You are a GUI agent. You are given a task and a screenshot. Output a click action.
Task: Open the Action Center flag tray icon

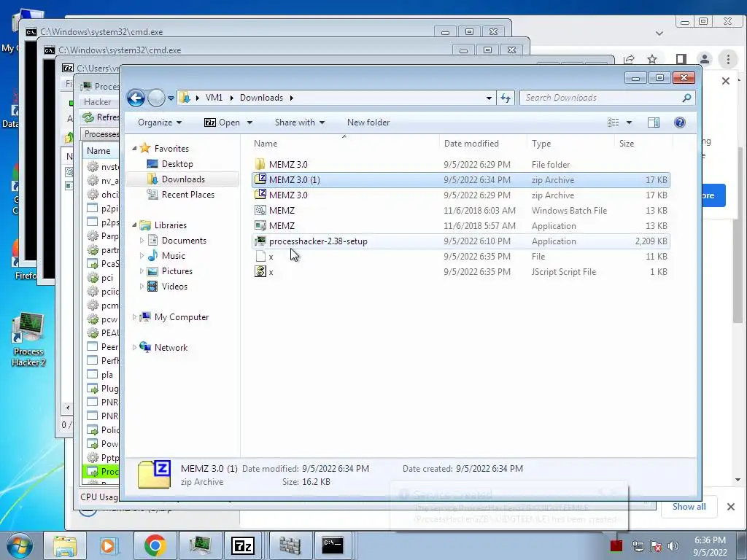pyautogui.click(x=656, y=546)
